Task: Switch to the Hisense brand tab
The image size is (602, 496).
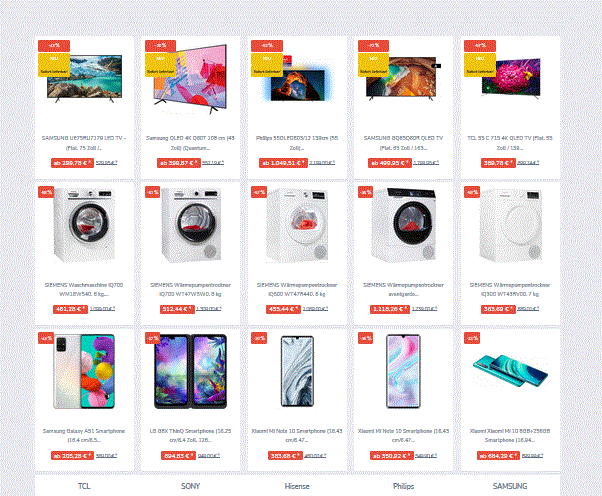Action: (297, 486)
